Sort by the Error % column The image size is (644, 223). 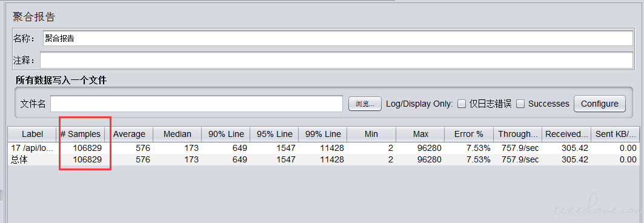click(469, 134)
